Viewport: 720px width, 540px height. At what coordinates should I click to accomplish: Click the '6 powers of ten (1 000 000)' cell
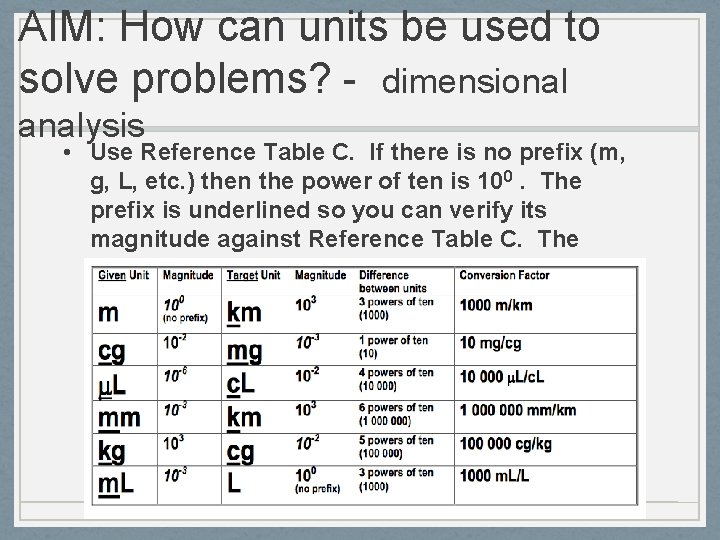click(x=396, y=414)
